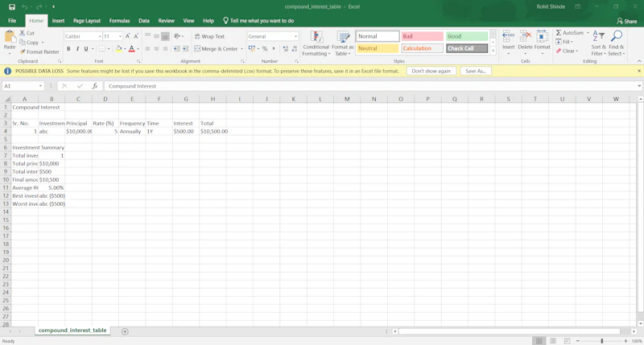Select the Format Painter tool

tap(39, 51)
